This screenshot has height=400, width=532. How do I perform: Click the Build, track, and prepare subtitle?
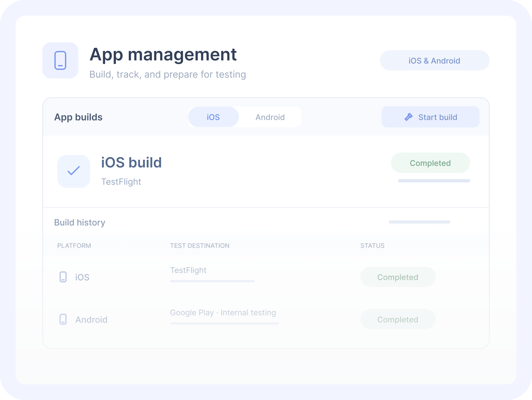[x=168, y=75]
